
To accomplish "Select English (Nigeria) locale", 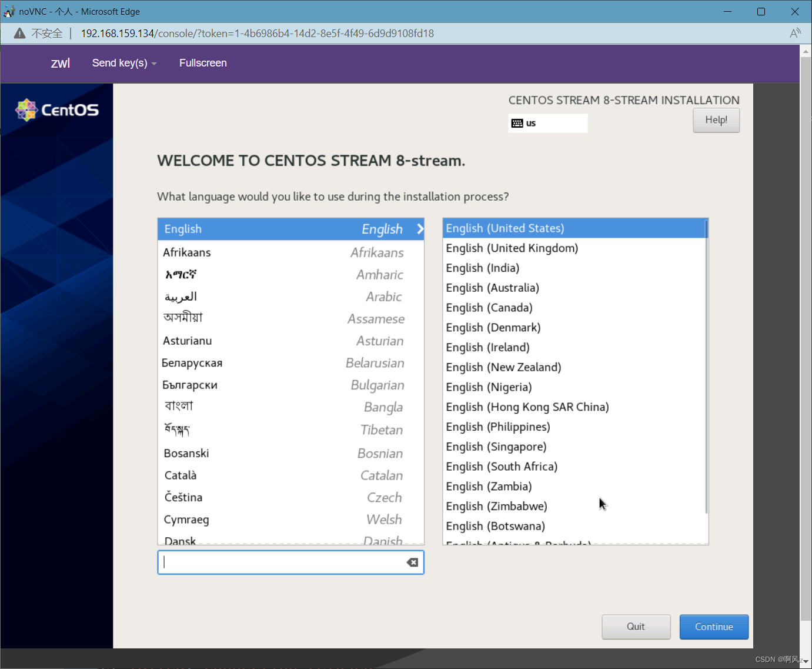I will 574,387.
